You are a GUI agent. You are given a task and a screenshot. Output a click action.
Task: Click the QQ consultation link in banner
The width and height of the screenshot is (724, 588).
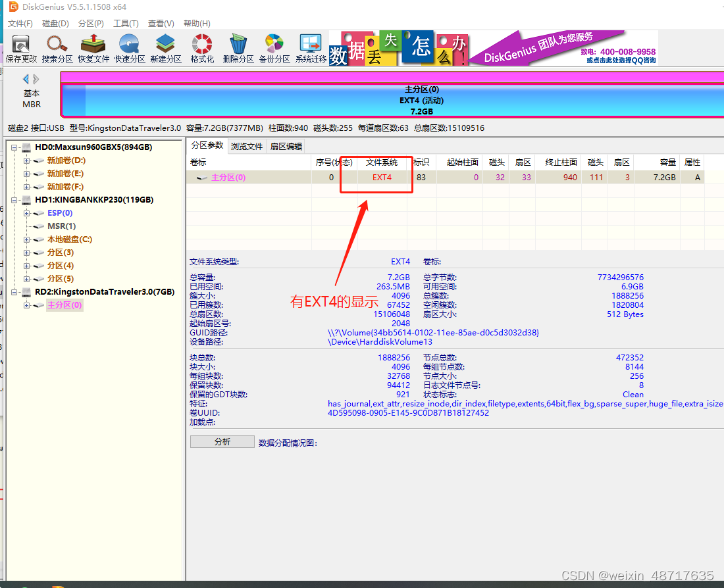pyautogui.click(x=621, y=61)
